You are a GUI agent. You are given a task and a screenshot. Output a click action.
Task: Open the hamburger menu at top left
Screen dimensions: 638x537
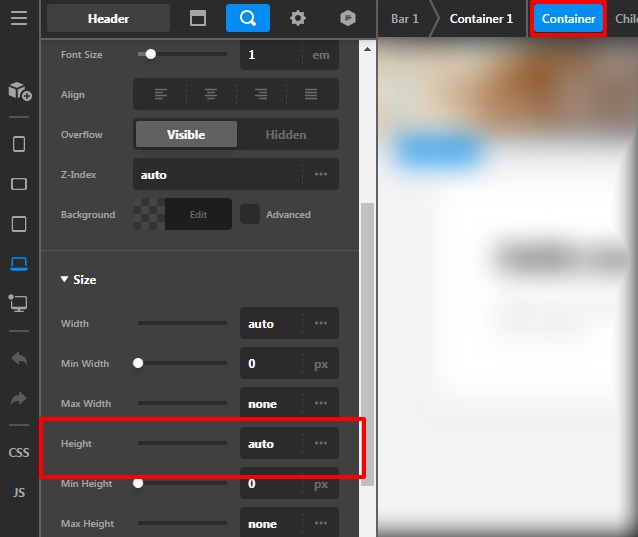point(19,18)
